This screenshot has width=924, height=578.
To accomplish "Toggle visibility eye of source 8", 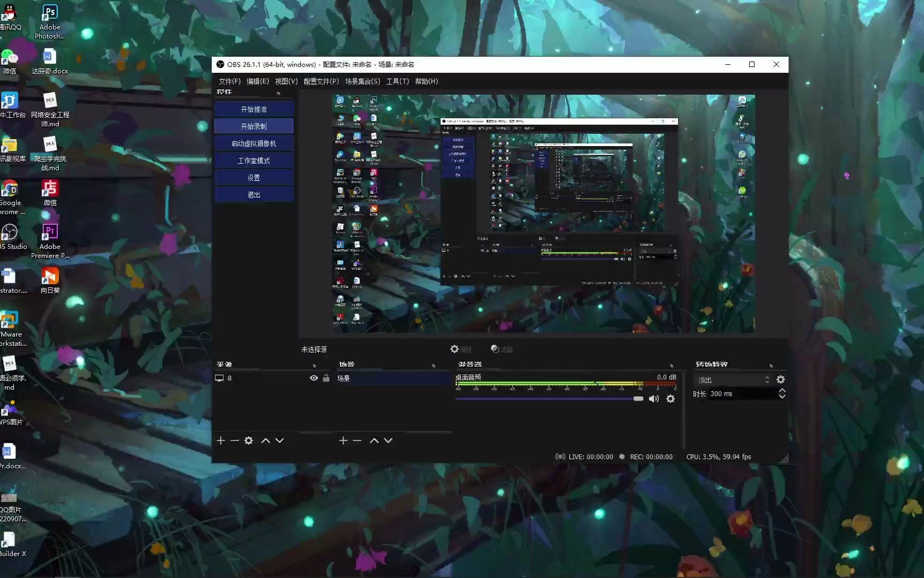I will [314, 378].
